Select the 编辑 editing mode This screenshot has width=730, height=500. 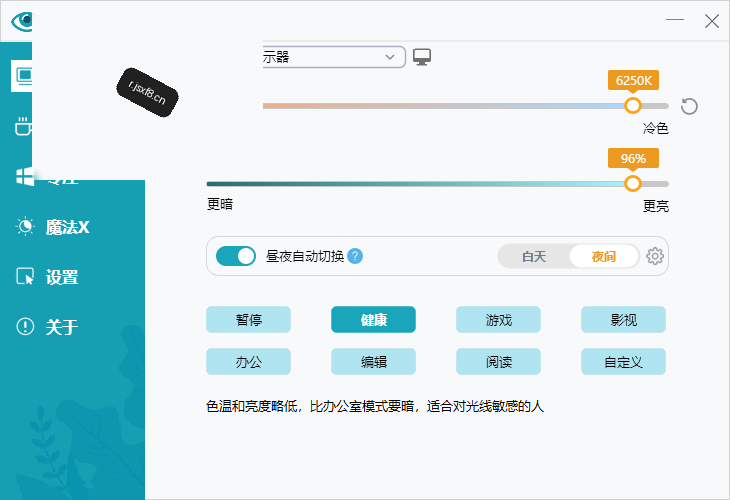[x=373, y=362]
